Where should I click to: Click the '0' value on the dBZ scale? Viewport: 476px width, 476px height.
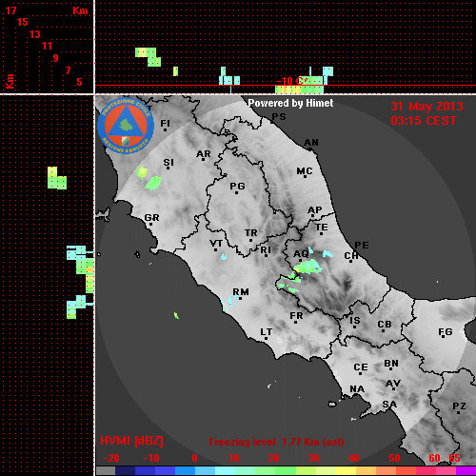click(x=194, y=458)
